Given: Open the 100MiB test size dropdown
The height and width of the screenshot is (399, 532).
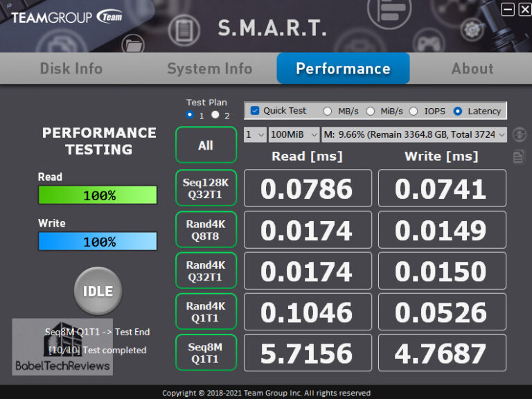Looking at the screenshot, I should [x=294, y=134].
